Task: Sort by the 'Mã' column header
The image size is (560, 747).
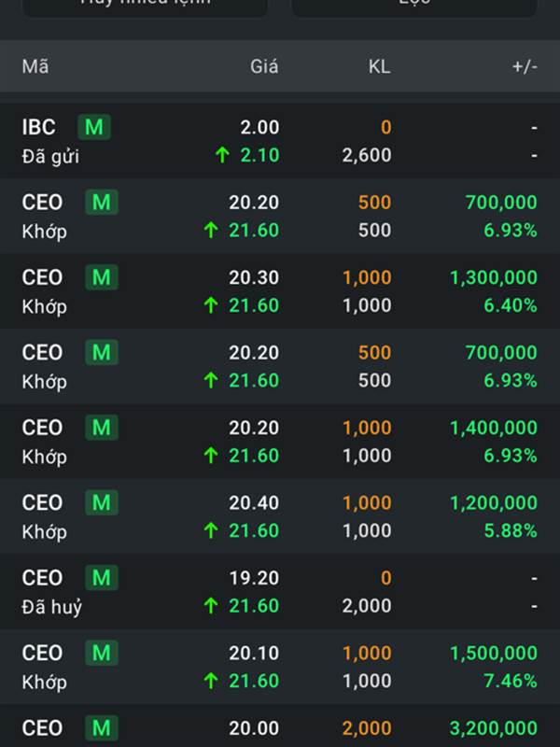Action: (35, 66)
